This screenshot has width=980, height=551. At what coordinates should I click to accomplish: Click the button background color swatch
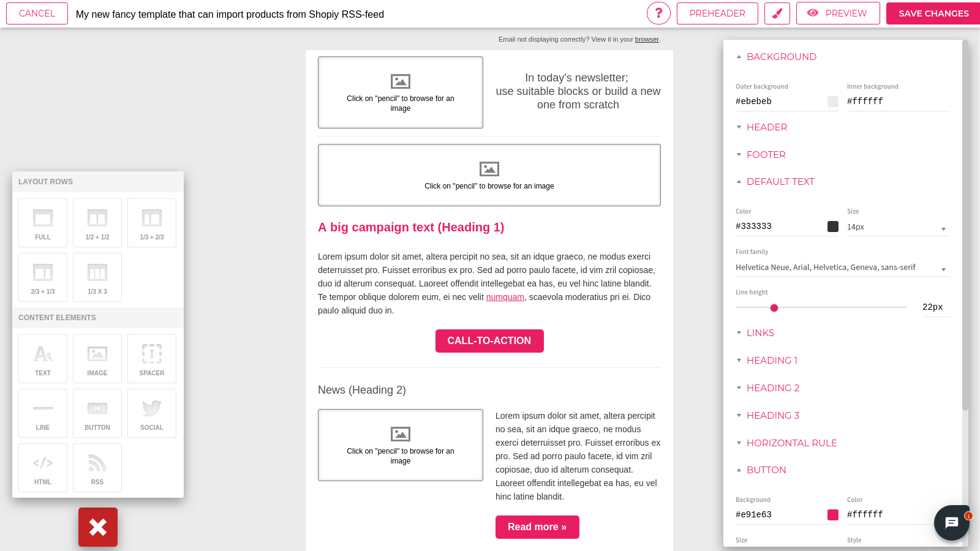coord(833,515)
